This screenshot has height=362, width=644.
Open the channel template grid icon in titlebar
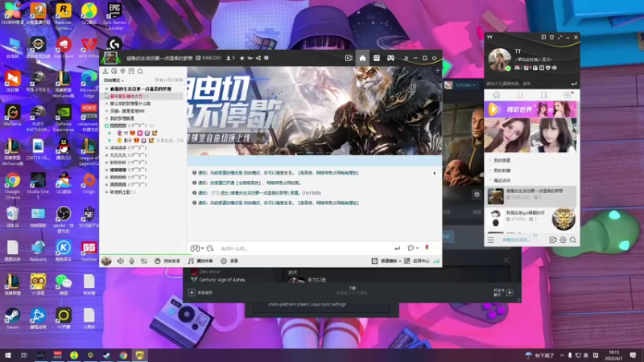pos(376,58)
